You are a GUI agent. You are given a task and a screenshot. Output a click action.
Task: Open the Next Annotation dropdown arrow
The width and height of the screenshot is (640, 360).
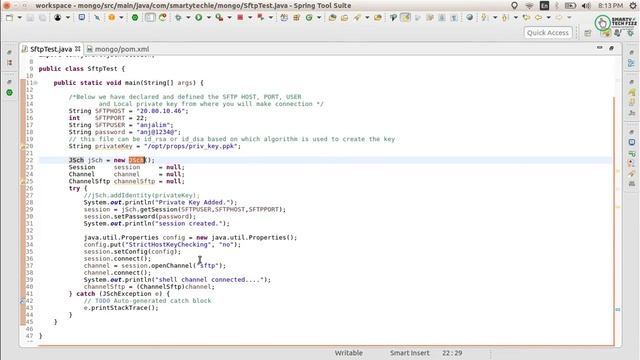pos(495,18)
